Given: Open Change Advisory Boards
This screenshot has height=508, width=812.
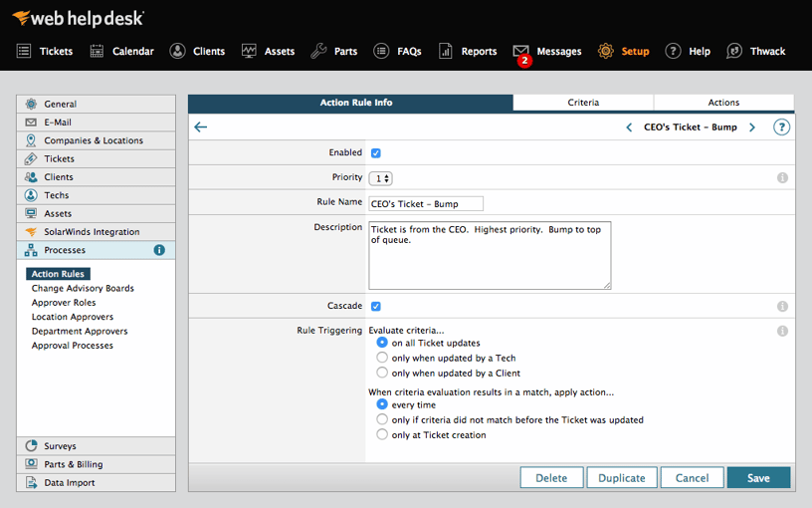Looking at the screenshot, I should (83, 288).
